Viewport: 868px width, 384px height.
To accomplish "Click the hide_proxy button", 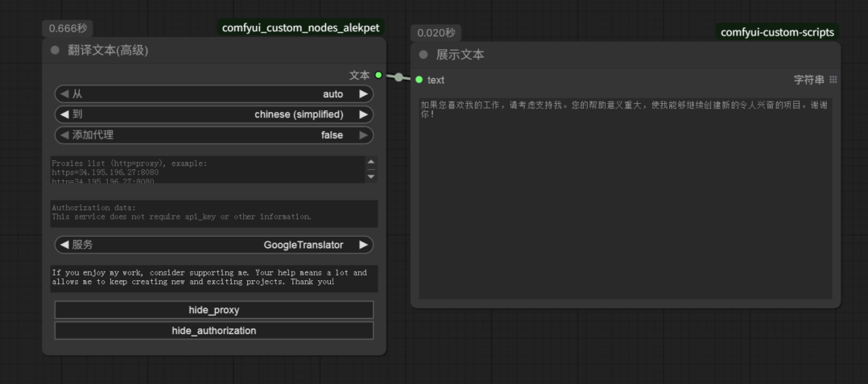I will tap(213, 310).
